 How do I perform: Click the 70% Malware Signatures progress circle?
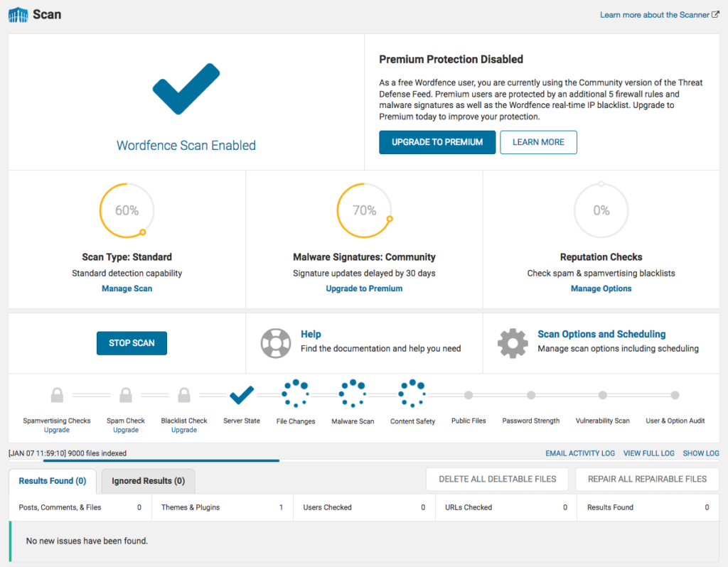point(365,210)
